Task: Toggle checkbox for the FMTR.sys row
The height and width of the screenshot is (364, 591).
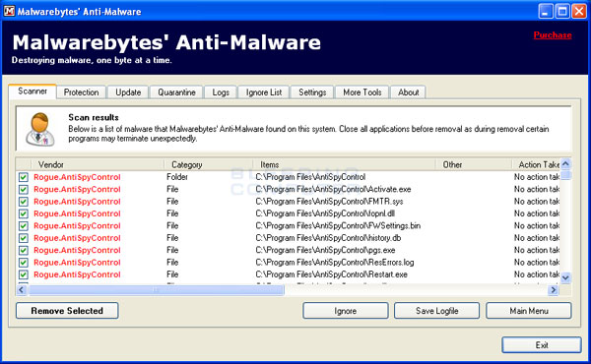Action: [24, 202]
